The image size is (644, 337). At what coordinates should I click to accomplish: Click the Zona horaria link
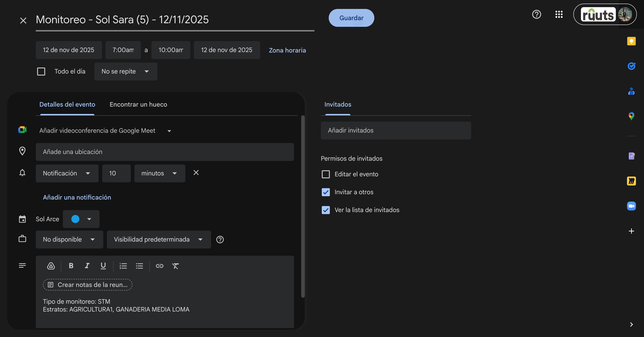point(287,50)
